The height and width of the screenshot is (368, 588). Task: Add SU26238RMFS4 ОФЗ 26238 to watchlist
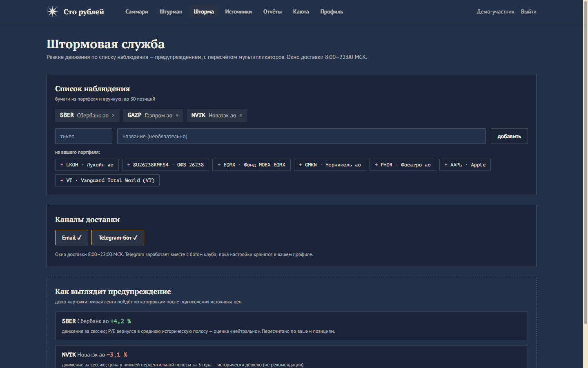point(165,165)
